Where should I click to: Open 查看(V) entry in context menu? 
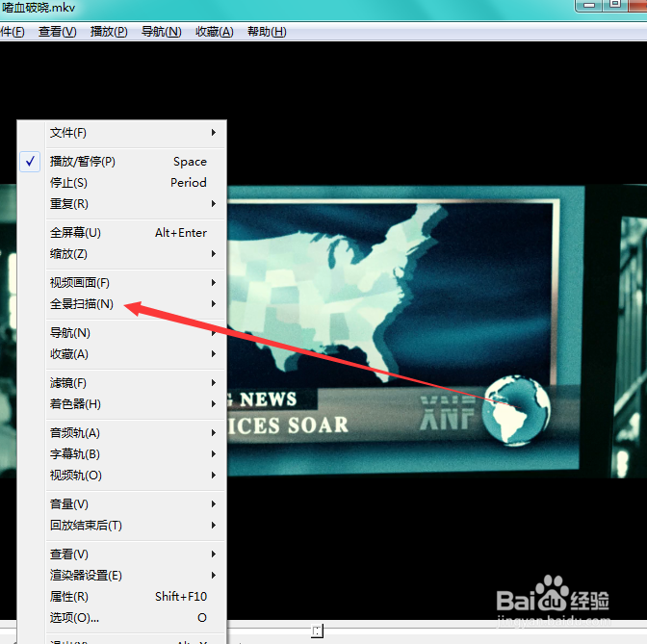coord(135,554)
